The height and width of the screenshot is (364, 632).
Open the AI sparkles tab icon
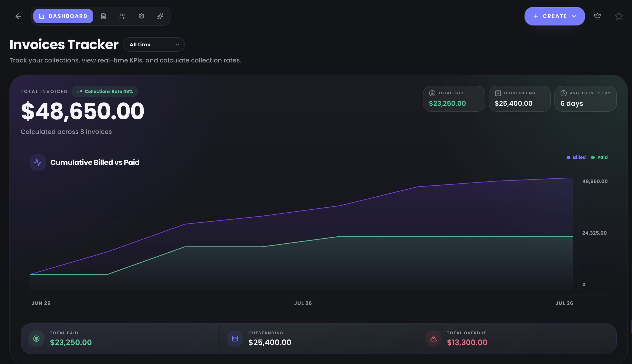160,16
